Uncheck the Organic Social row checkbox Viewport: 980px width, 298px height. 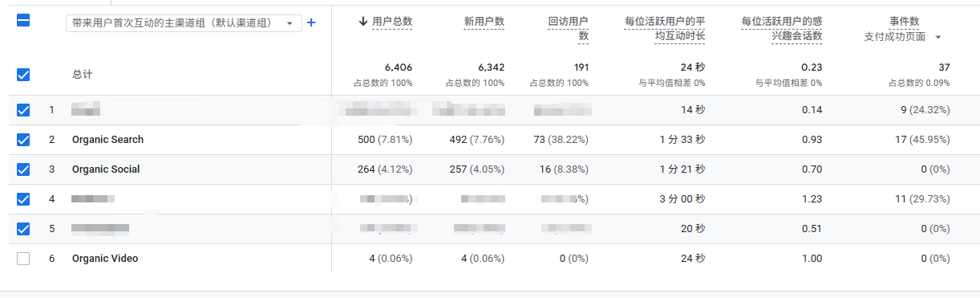click(23, 169)
